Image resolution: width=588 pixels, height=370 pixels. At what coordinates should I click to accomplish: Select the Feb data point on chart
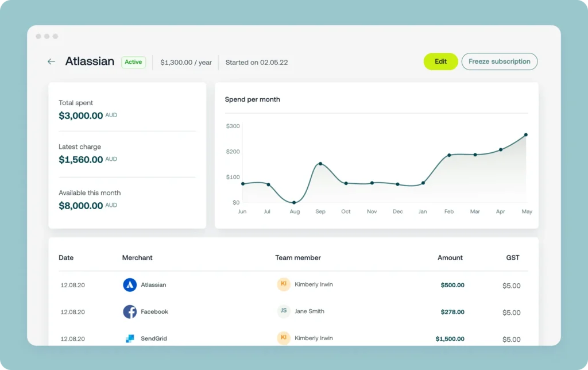[x=449, y=155]
